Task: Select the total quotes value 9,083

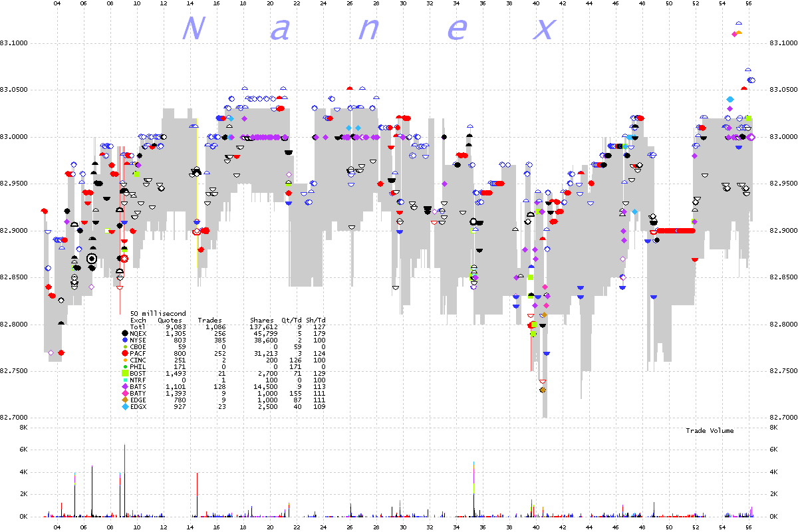Action: click(x=176, y=327)
